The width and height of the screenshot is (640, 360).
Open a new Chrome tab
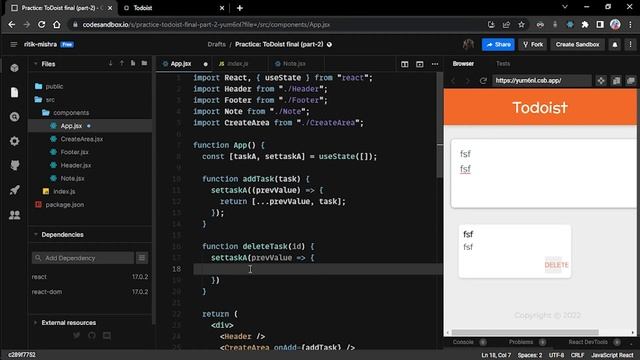[240, 8]
